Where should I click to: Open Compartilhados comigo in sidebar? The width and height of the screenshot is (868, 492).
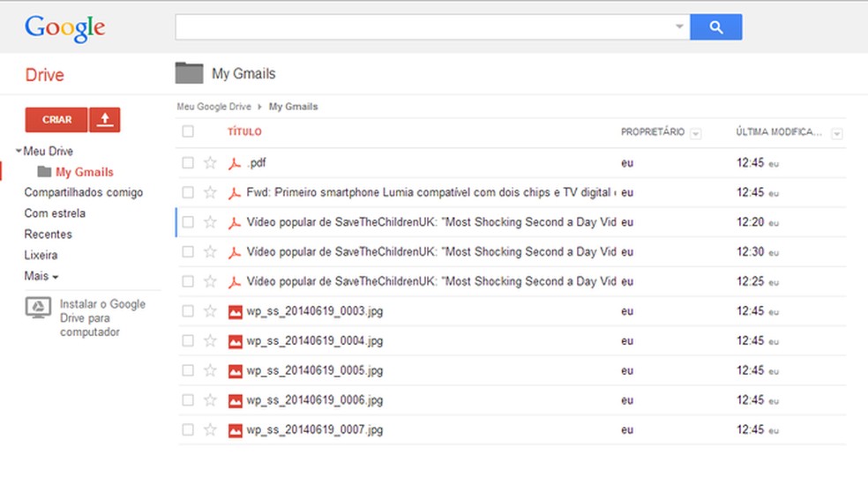83,192
